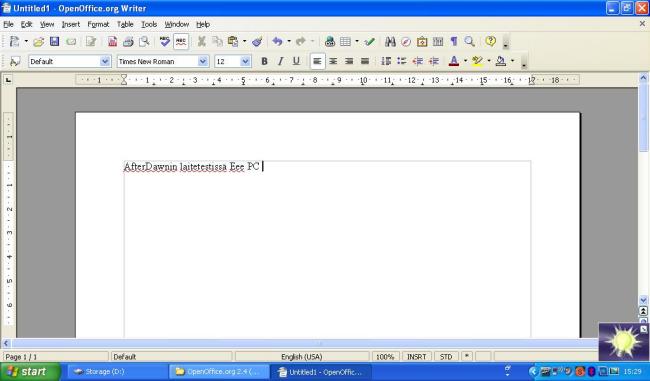Open the Zoom magnifier icon

click(469, 41)
